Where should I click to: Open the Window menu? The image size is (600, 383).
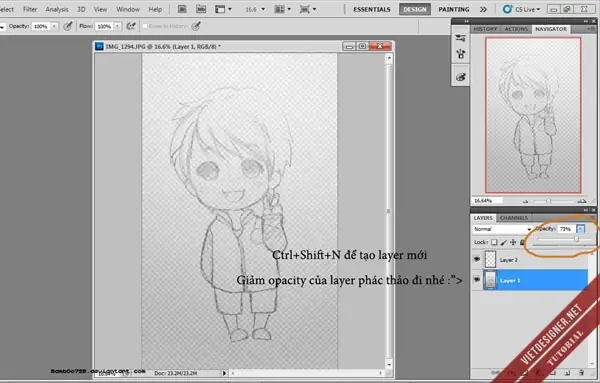coord(128,9)
